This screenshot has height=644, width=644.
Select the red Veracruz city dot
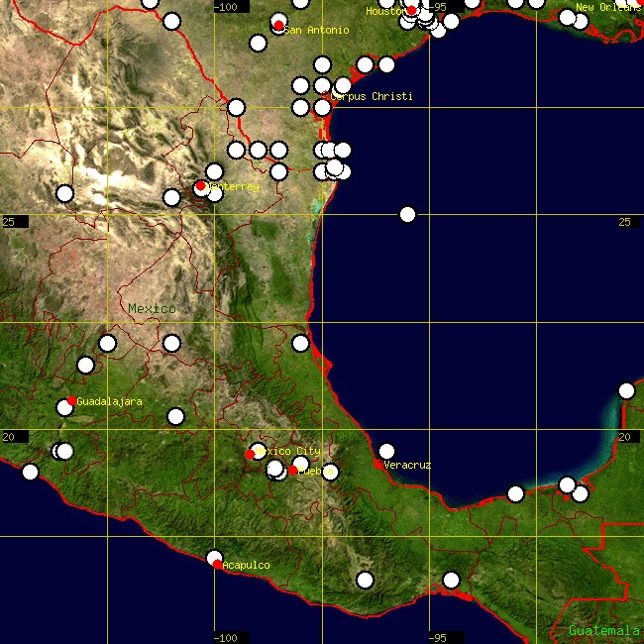click(x=378, y=465)
